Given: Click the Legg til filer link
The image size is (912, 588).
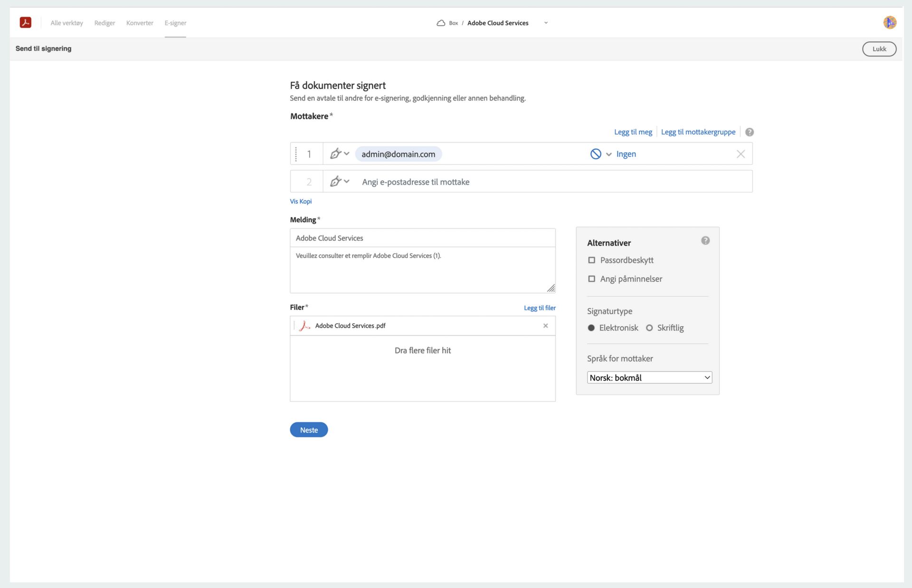Looking at the screenshot, I should pyautogui.click(x=540, y=308).
